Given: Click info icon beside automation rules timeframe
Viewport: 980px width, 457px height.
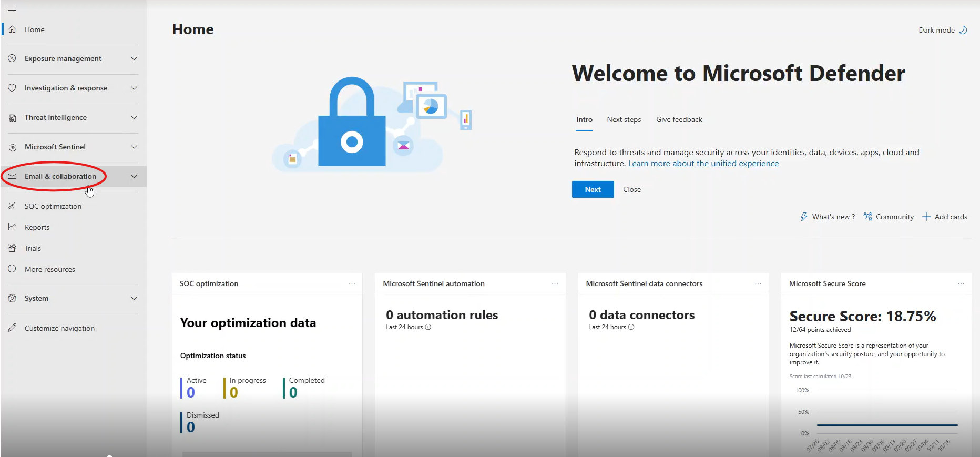Looking at the screenshot, I should click(428, 327).
